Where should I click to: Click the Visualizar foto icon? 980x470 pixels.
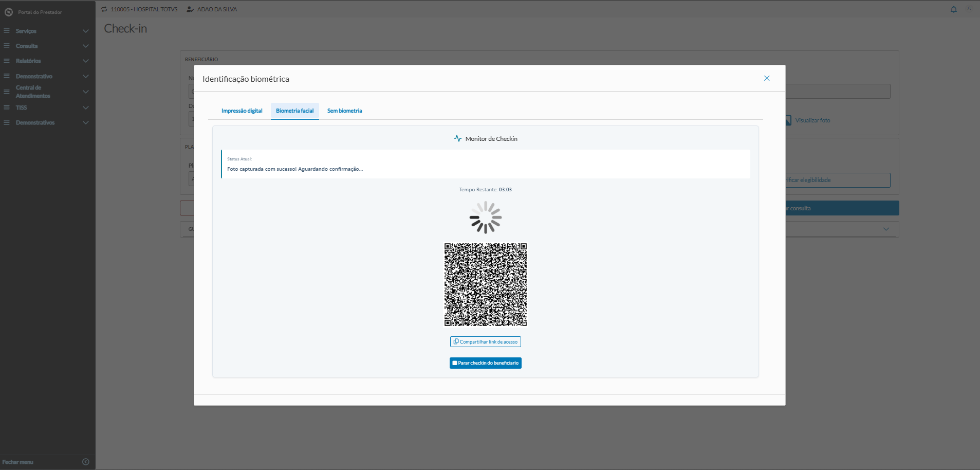pos(788,120)
